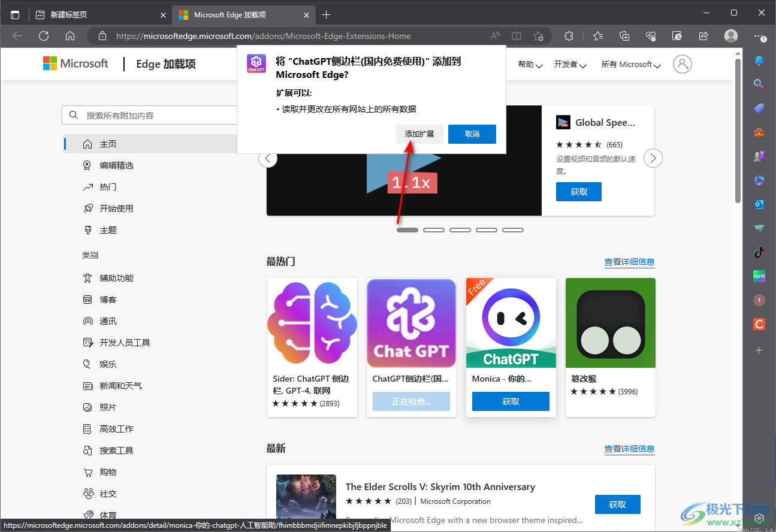
Task: Click the 添加扩展 button in dialog
Action: [x=419, y=134]
